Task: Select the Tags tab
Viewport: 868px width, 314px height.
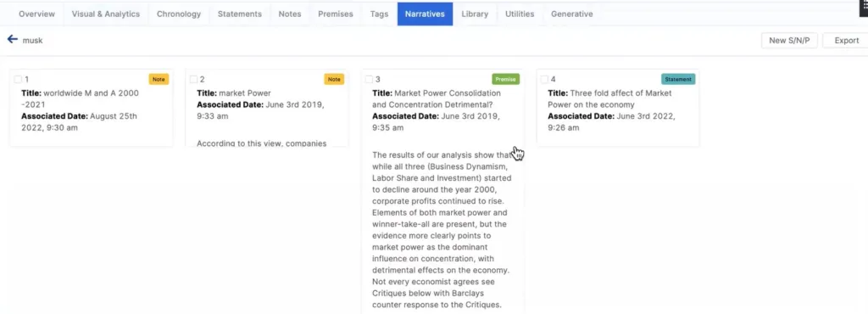Action: coord(379,14)
